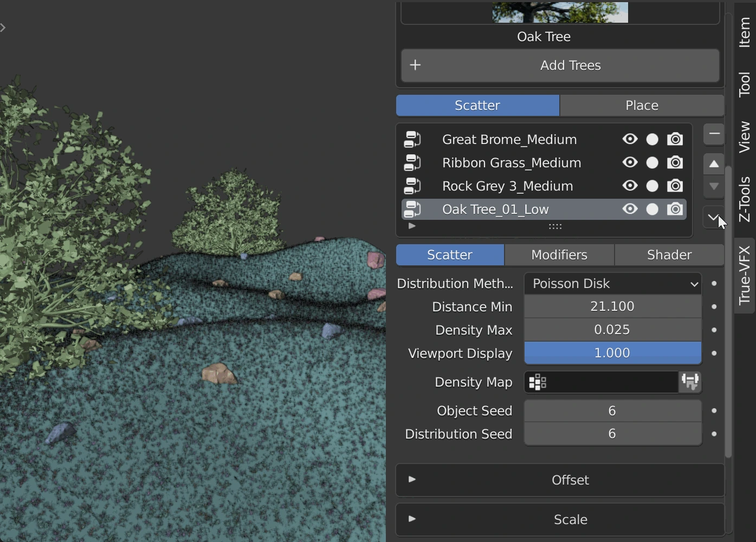Toggle visibility of Ribbon Grass_Medium
The image size is (756, 542).
click(x=630, y=162)
